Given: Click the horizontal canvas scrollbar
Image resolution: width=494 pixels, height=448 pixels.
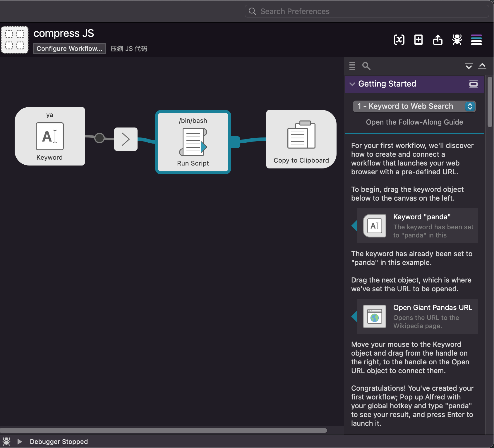Looking at the screenshot, I should (163, 430).
